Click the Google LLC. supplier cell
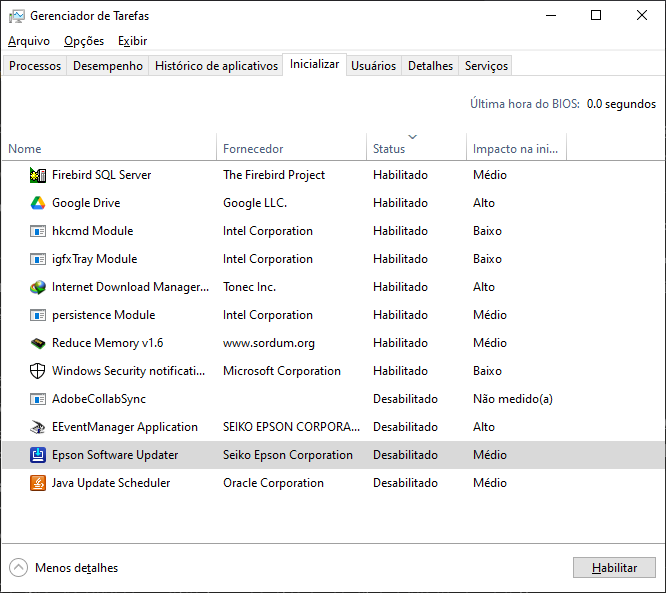The height and width of the screenshot is (593, 666). pos(255,203)
